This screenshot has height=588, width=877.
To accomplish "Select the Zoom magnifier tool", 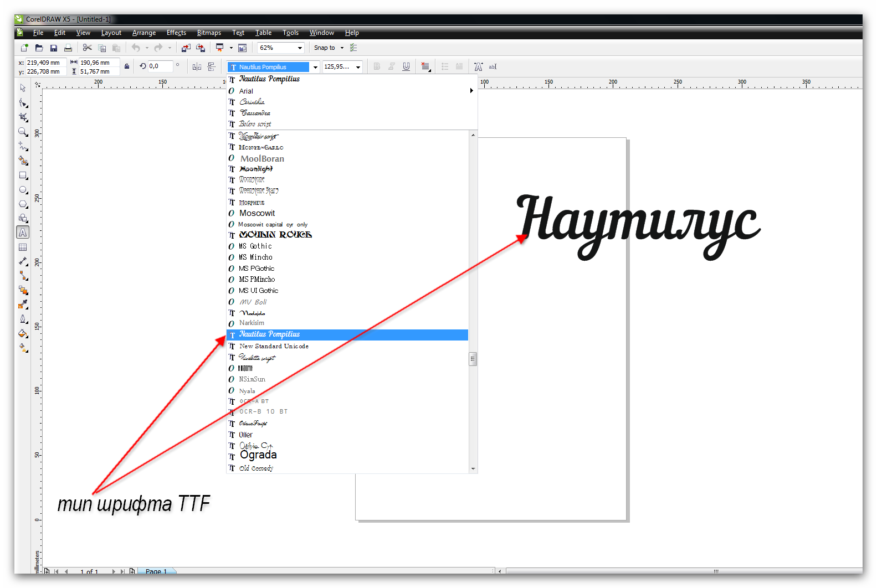I will 23,132.
